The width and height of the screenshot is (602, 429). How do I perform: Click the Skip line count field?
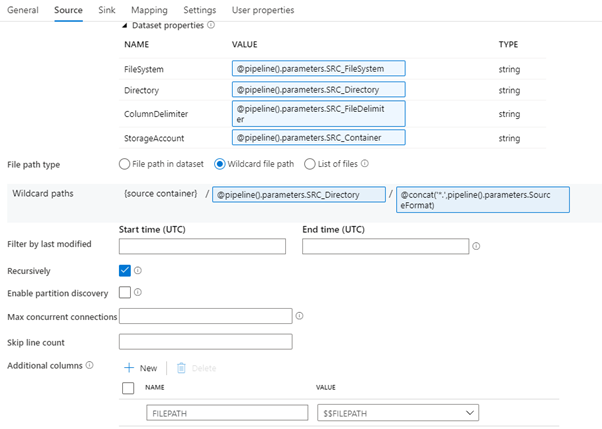pos(206,342)
